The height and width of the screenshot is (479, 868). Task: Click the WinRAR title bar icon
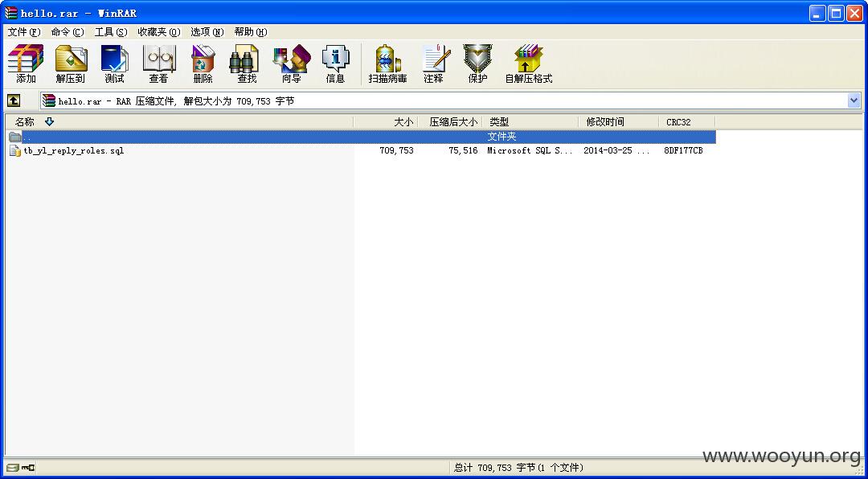pyautogui.click(x=10, y=13)
